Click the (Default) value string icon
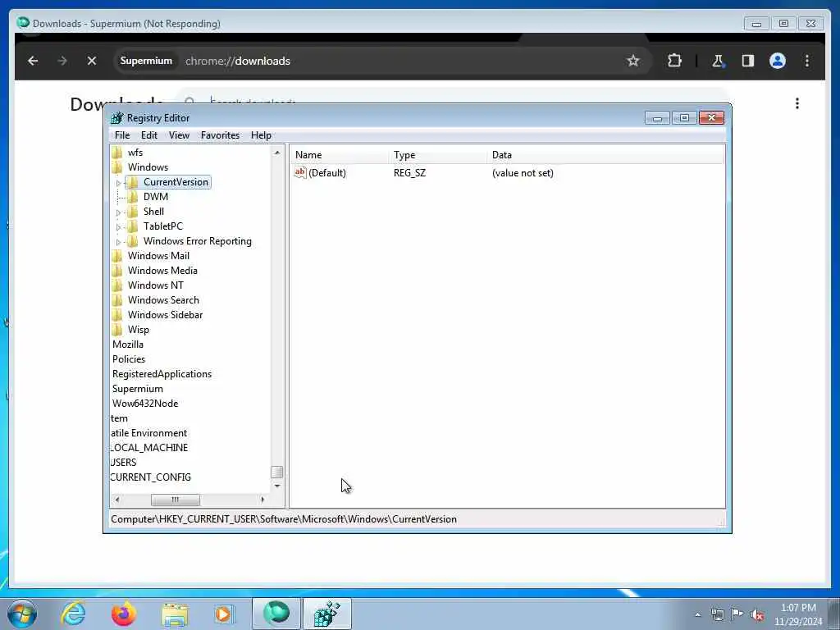Screen dimensions: 840x630 pyautogui.click(x=300, y=172)
